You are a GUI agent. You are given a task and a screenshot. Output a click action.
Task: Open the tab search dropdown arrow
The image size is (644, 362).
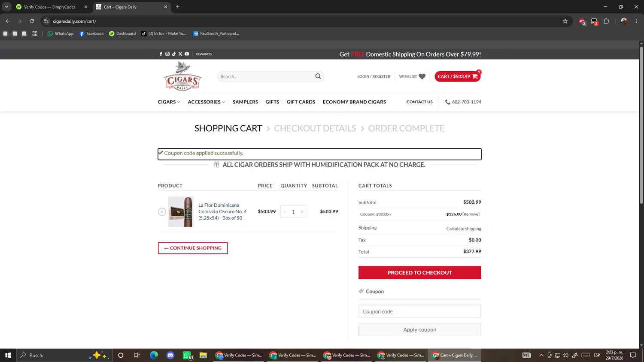point(6,7)
